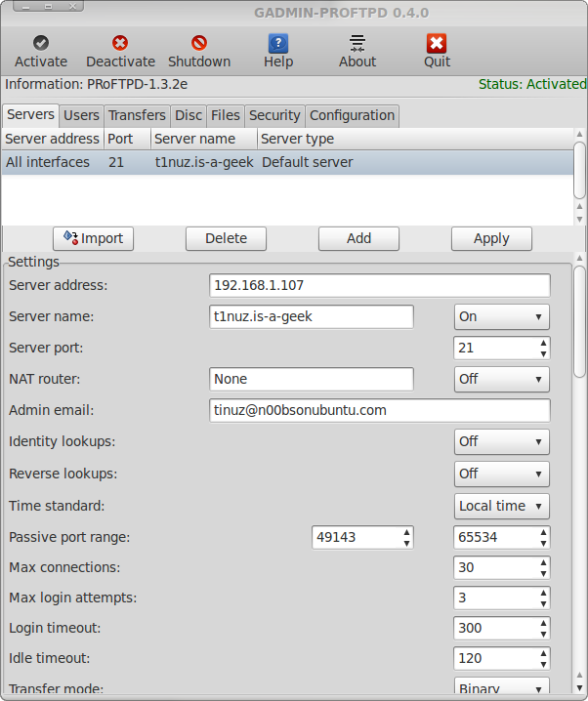Decrease the Server port value
This screenshot has width=588, height=701.
(543, 353)
